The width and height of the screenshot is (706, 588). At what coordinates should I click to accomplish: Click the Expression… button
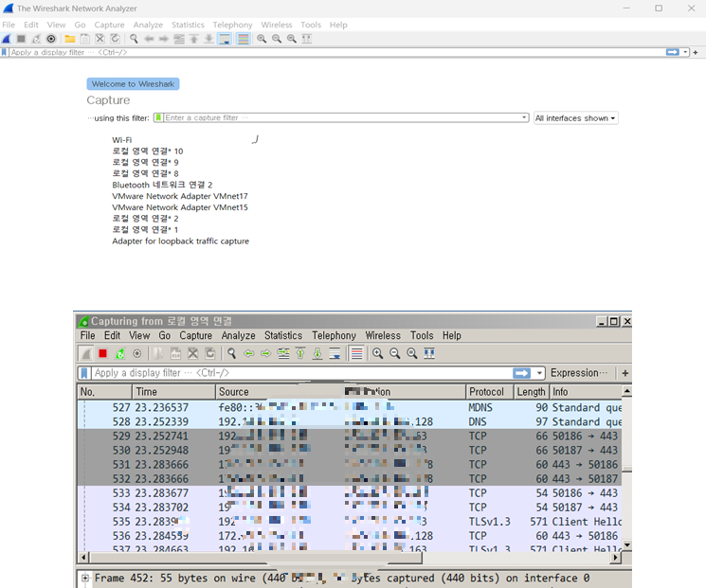coord(579,373)
